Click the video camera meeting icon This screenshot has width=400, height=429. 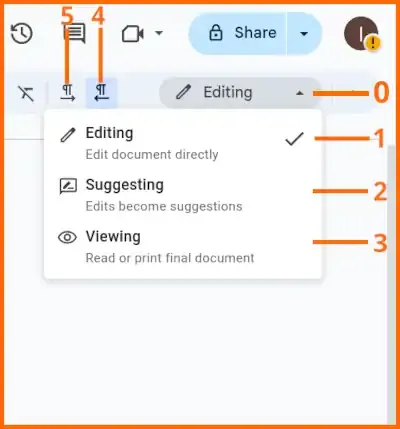(x=133, y=34)
